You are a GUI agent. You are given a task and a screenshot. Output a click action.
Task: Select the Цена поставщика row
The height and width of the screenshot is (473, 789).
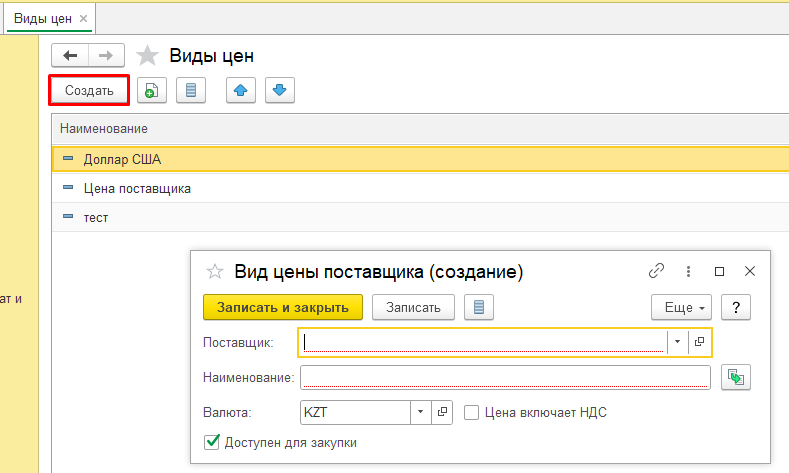[x=137, y=187]
